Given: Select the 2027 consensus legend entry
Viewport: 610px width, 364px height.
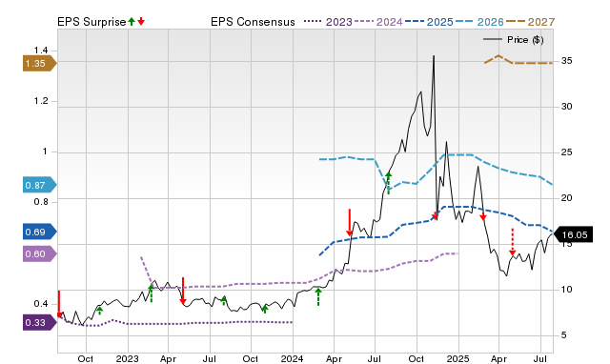Looking at the screenshot, I should pos(531,22).
